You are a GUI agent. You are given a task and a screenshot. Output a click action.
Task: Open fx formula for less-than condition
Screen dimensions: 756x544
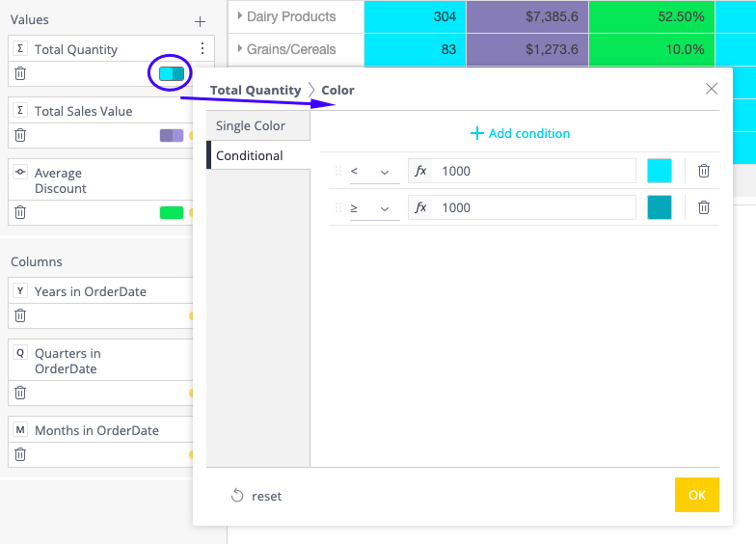(420, 171)
